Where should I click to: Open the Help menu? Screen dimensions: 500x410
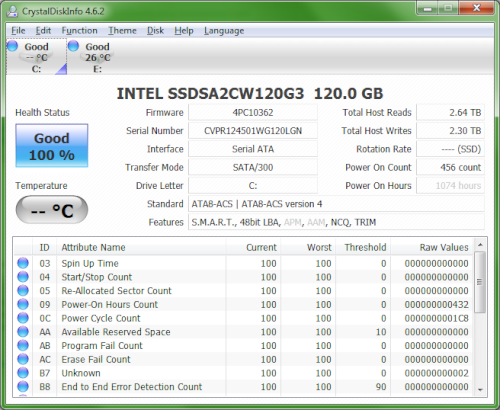(x=184, y=31)
